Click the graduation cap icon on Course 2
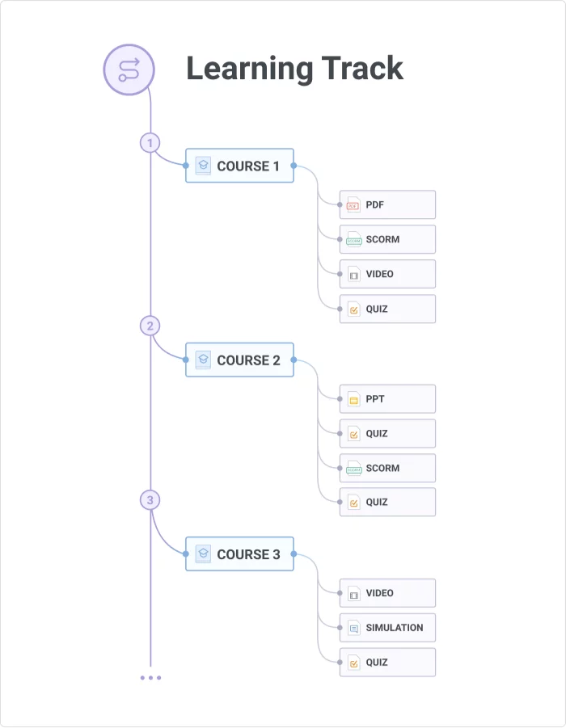 (x=203, y=360)
